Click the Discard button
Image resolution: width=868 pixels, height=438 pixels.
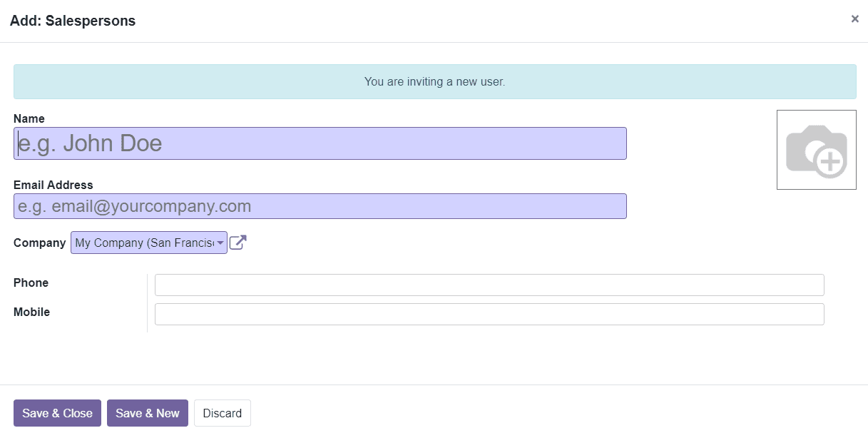(222, 412)
